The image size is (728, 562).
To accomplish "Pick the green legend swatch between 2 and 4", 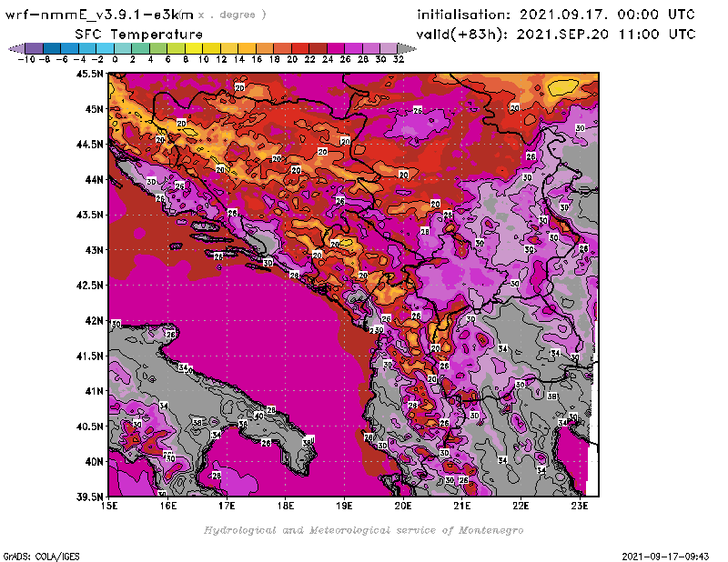I will pyautogui.click(x=141, y=48).
